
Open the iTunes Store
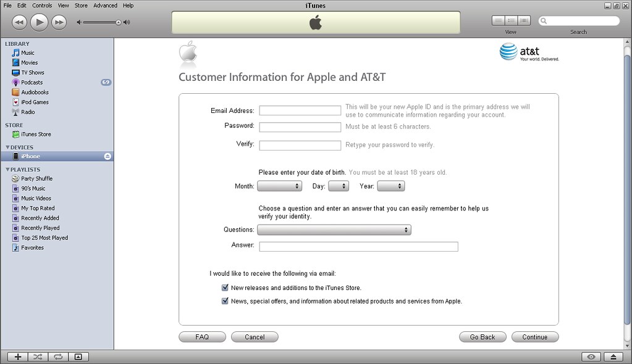[x=36, y=134]
